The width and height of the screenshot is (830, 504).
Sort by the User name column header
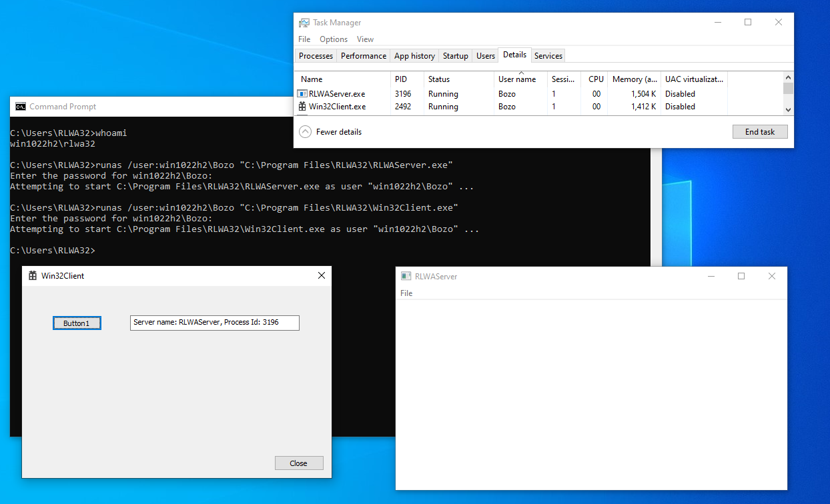[x=520, y=79]
